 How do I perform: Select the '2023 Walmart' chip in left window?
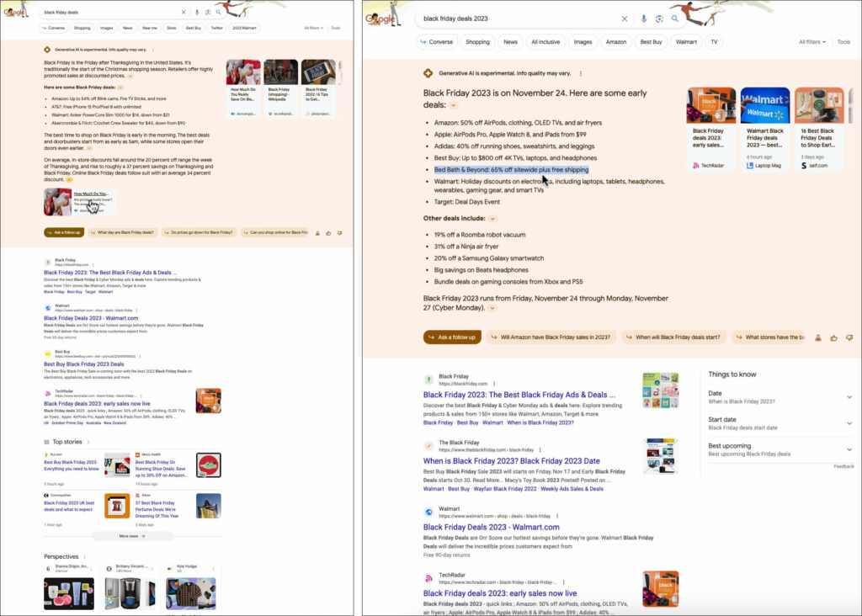click(244, 28)
